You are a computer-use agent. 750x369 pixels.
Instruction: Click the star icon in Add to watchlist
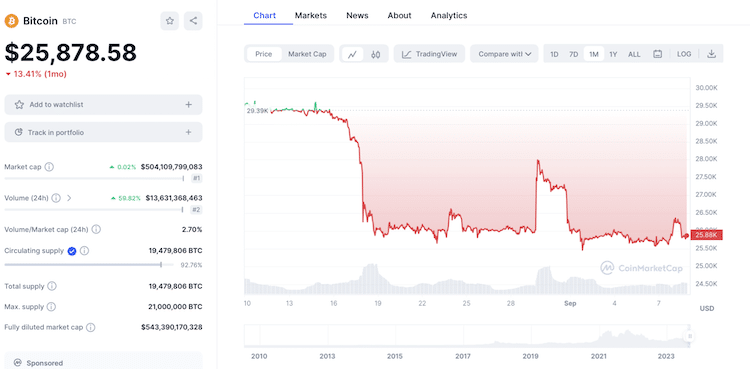19,105
